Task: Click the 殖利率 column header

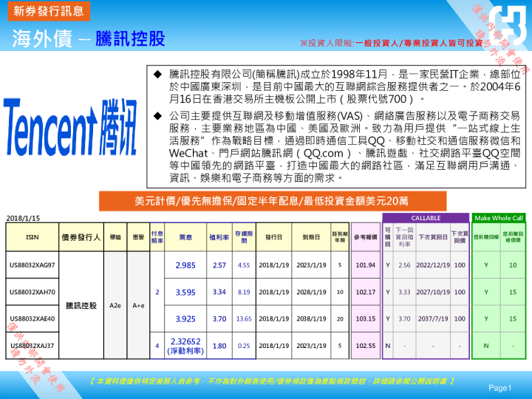Action: tap(219, 237)
